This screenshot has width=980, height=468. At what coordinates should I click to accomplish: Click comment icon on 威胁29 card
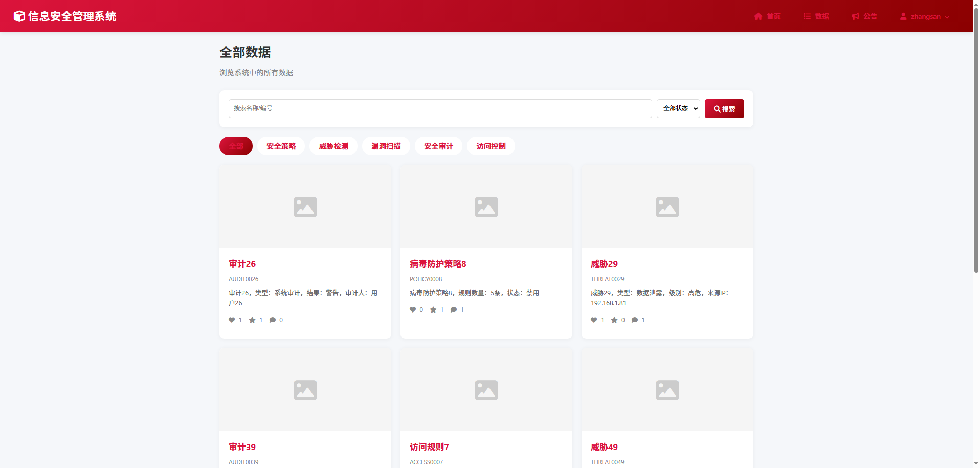click(x=635, y=320)
